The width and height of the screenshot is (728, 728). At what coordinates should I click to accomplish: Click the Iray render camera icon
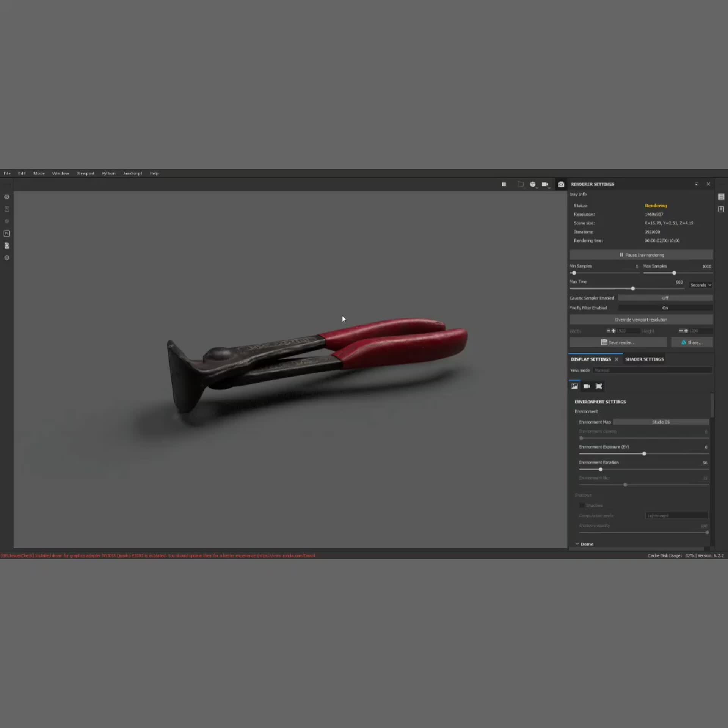[x=561, y=184]
